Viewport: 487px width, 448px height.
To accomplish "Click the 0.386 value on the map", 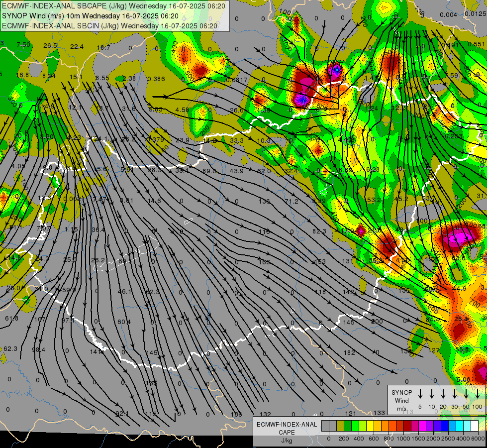I will (x=156, y=79).
